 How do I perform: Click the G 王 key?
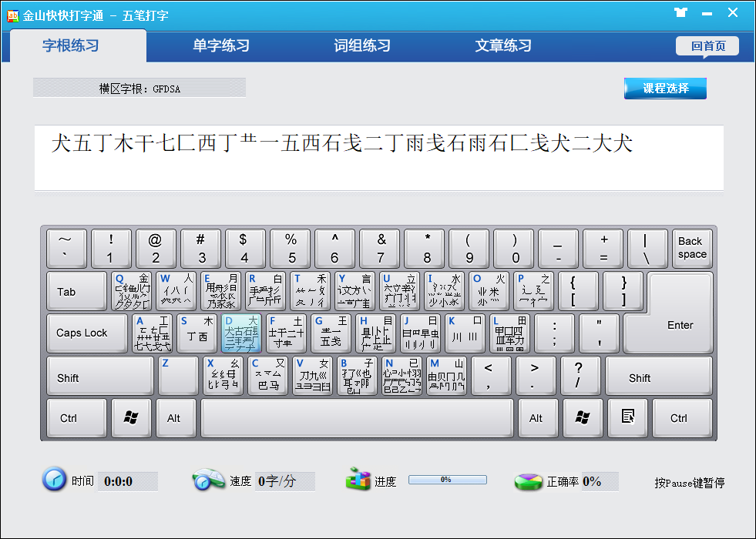[331, 333]
